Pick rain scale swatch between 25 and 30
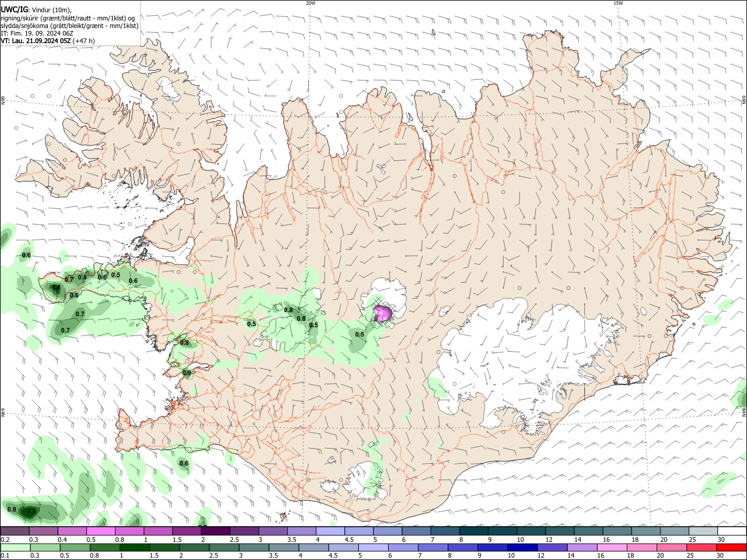The image size is (747, 560). pos(701,547)
